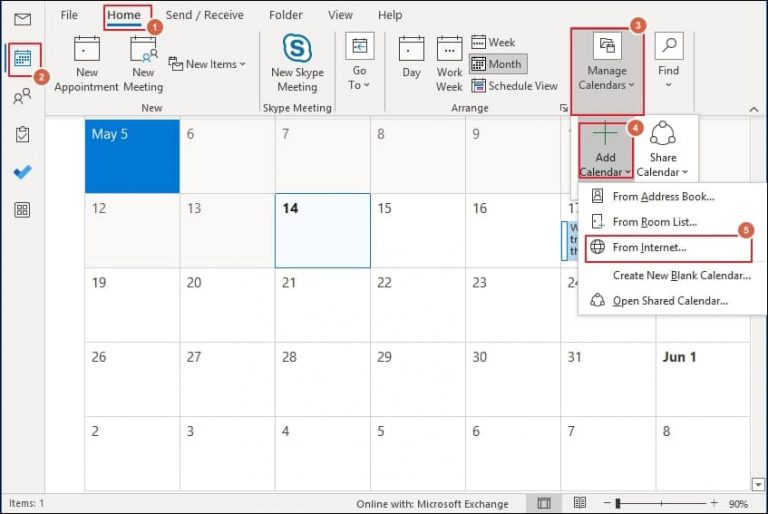Open Arrange group dialog launcher
The image size is (768, 514).
click(x=564, y=108)
